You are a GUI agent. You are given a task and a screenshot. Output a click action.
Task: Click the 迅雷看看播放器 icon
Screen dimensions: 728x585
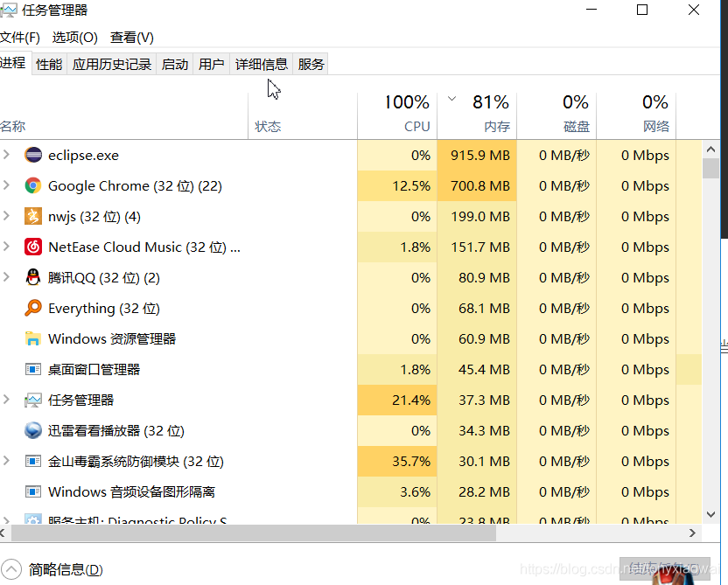pyautogui.click(x=33, y=430)
